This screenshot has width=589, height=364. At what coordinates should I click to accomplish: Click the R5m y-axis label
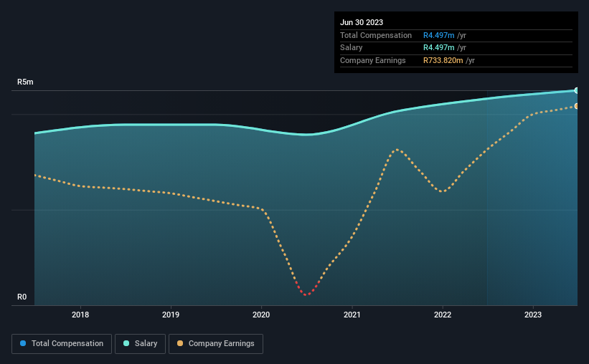25,82
